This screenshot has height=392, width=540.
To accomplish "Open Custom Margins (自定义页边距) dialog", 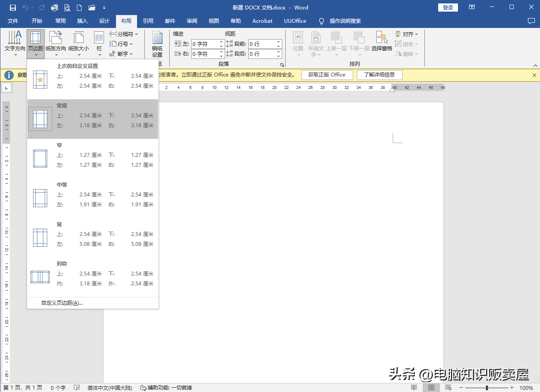I will tap(93, 303).
